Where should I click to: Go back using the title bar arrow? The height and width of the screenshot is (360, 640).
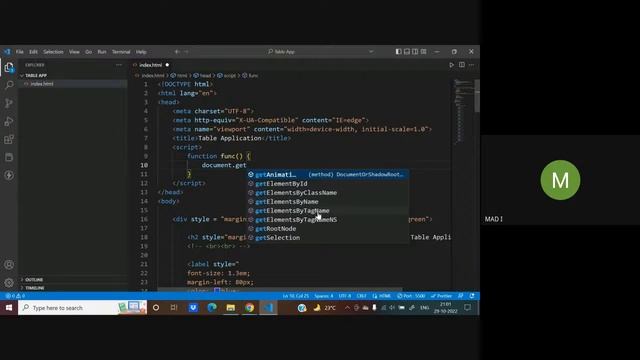(177, 52)
